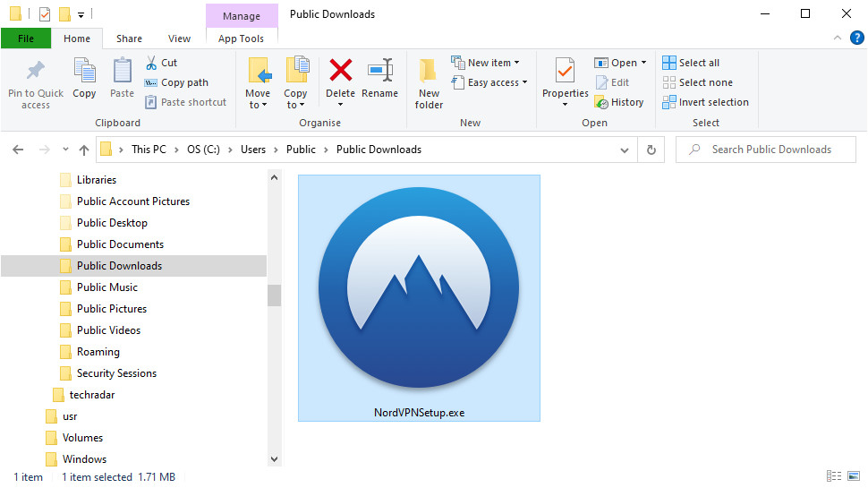This screenshot has height=488, width=868.
Task: Click the Edit button in Open group
Action: click(x=612, y=82)
